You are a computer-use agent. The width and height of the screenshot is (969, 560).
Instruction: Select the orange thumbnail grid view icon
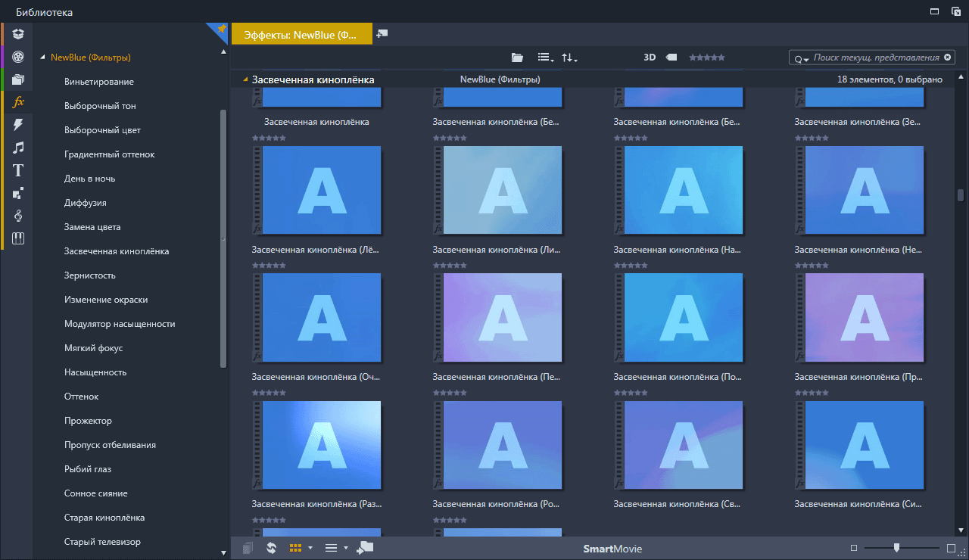point(296,548)
